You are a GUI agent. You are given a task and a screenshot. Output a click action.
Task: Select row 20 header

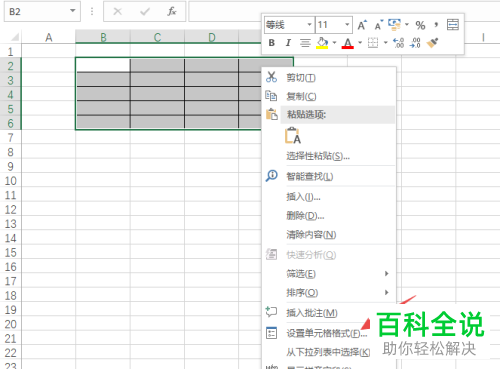pos(10,324)
